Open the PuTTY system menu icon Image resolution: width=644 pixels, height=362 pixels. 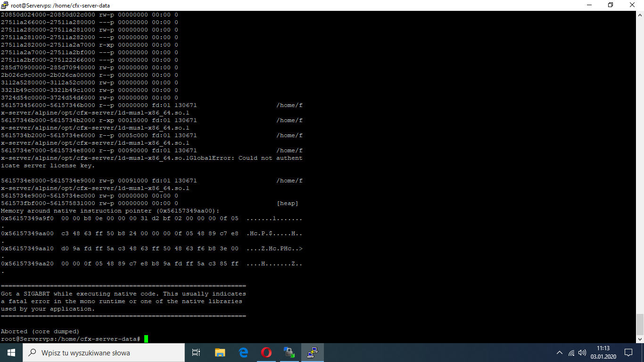[5, 5]
